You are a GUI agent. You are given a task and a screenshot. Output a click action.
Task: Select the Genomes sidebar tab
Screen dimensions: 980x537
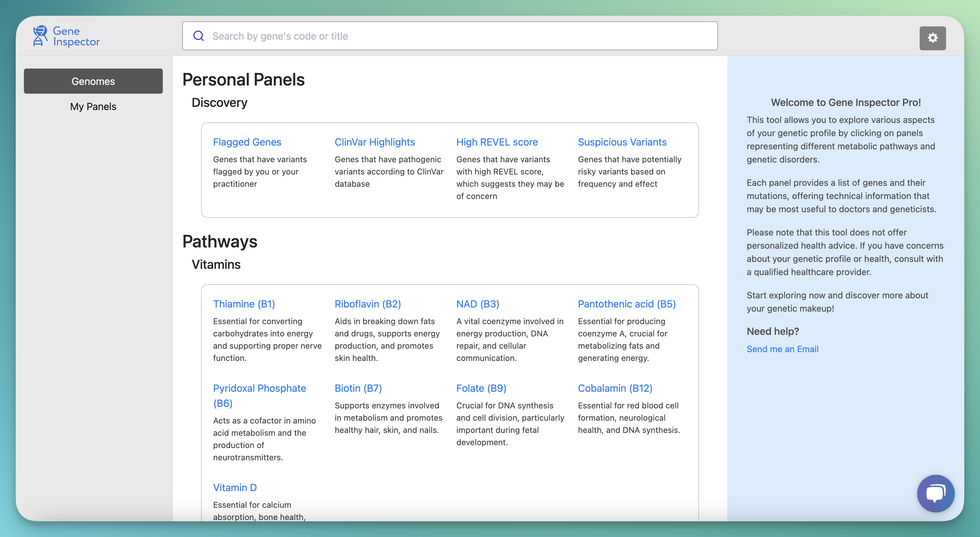[x=93, y=81]
